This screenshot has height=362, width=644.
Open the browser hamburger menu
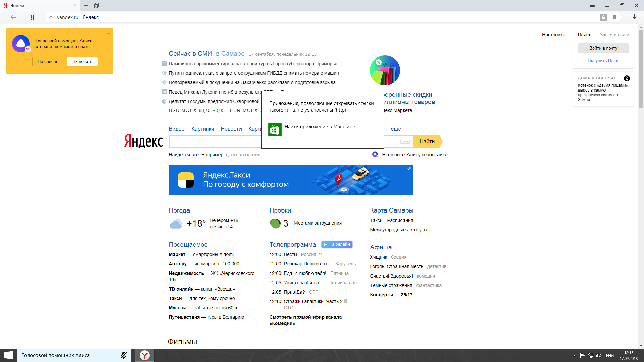point(592,5)
